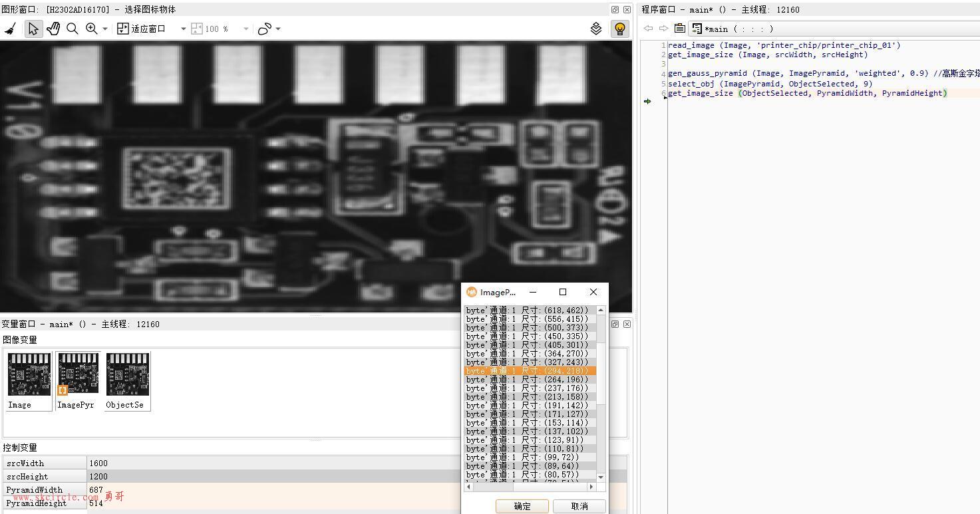This screenshot has width=980, height=514.
Task: Activate the hand pan tool
Action: (53, 29)
